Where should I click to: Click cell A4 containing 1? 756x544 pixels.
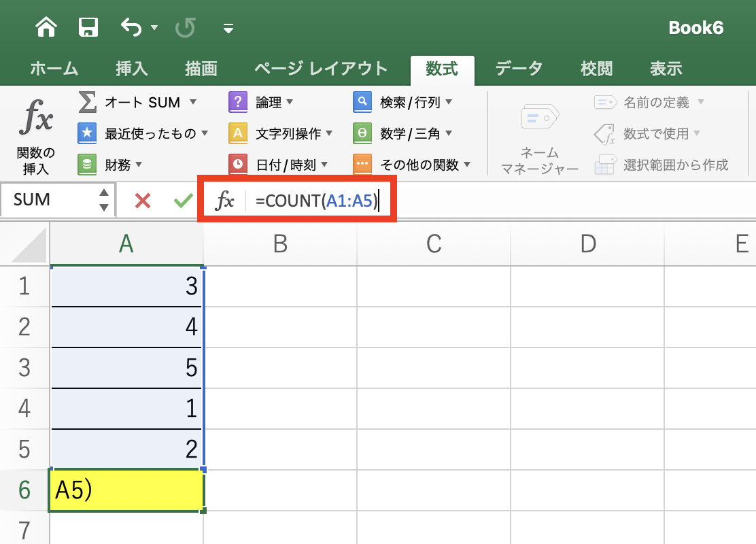pos(127,409)
